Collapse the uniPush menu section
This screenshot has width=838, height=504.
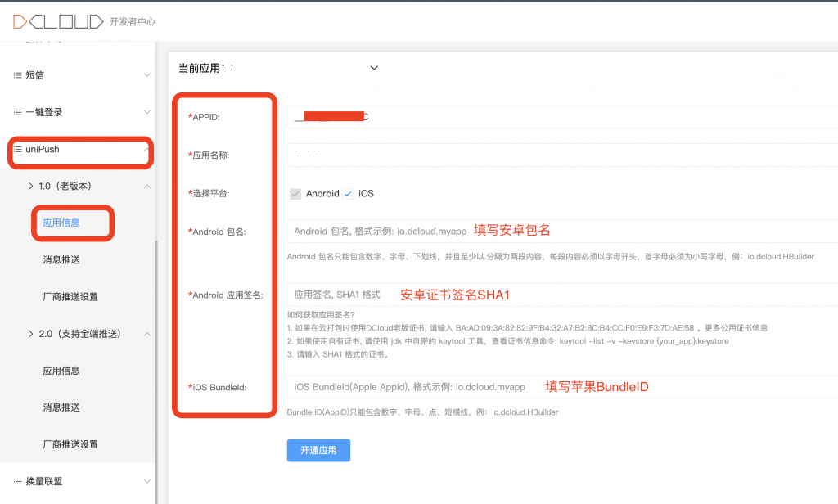coord(146,150)
